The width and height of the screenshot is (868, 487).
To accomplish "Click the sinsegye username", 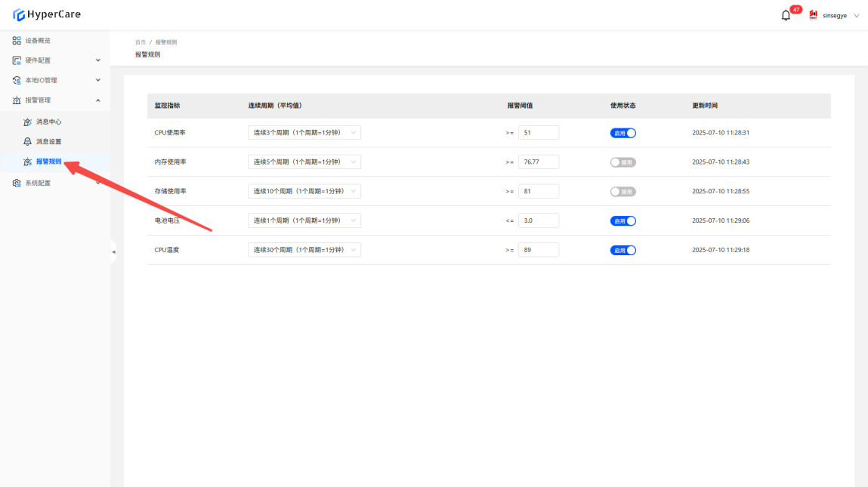I will pos(834,16).
